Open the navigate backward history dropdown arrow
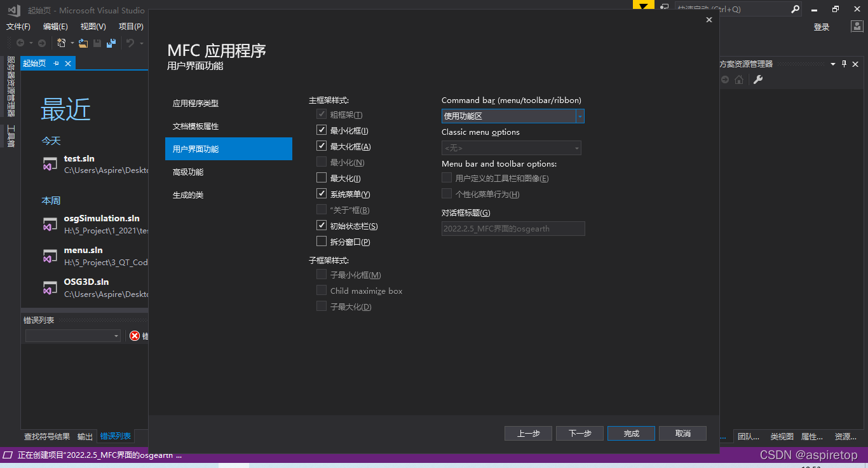The height and width of the screenshot is (468, 868). (x=31, y=43)
